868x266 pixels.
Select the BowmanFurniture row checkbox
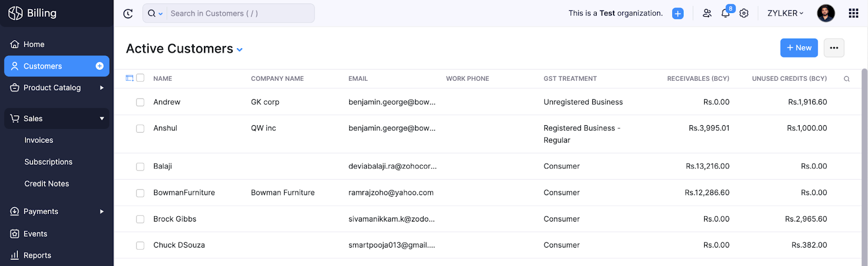[140, 193]
